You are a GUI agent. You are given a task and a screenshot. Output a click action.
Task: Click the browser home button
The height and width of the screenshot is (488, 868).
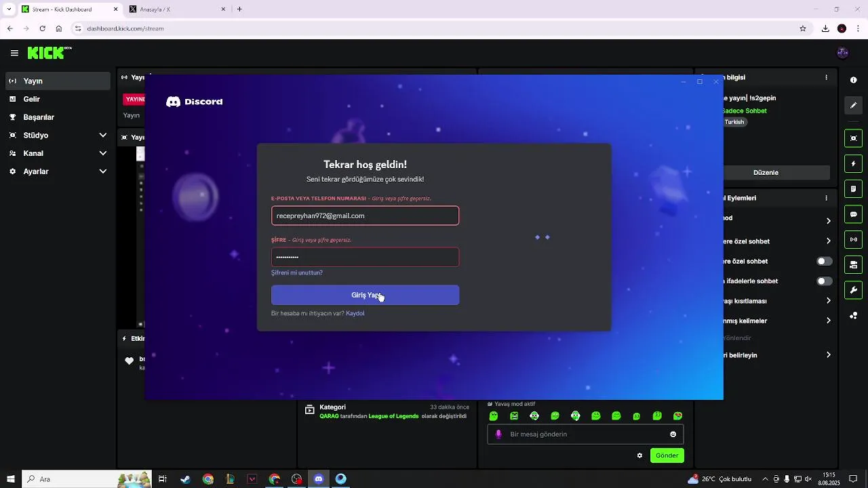[x=59, y=28]
